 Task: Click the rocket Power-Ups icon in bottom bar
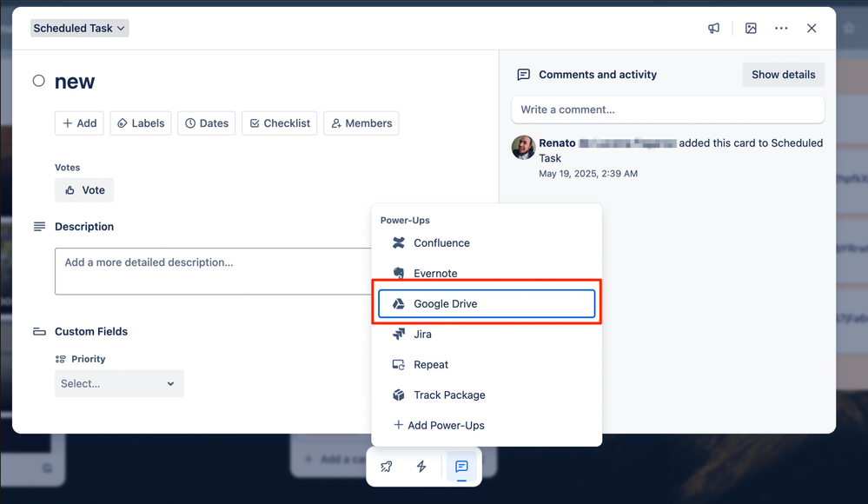(387, 467)
